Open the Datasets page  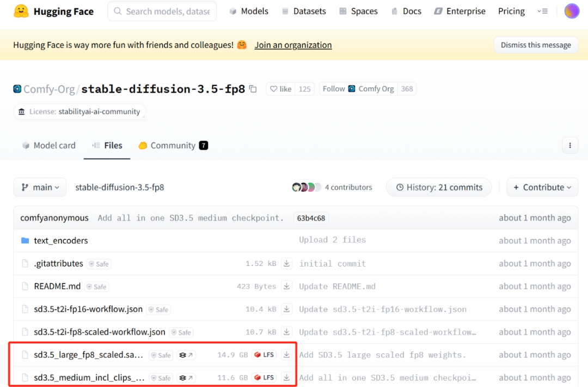coord(304,11)
